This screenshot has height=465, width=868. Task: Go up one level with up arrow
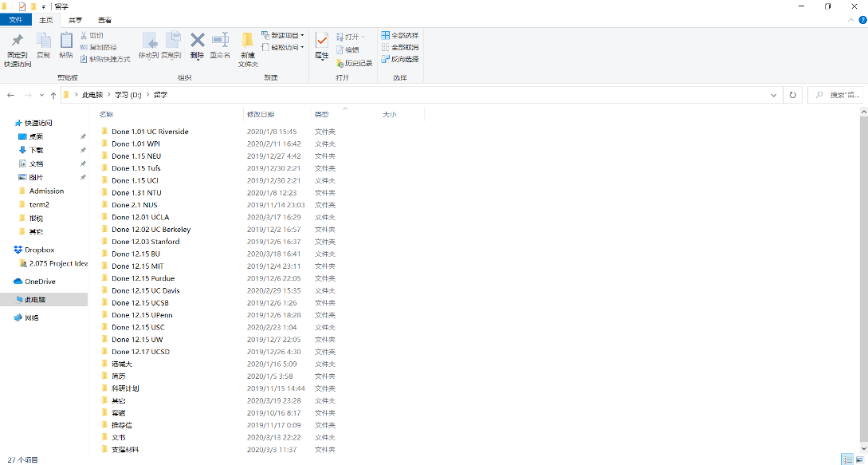(53, 95)
